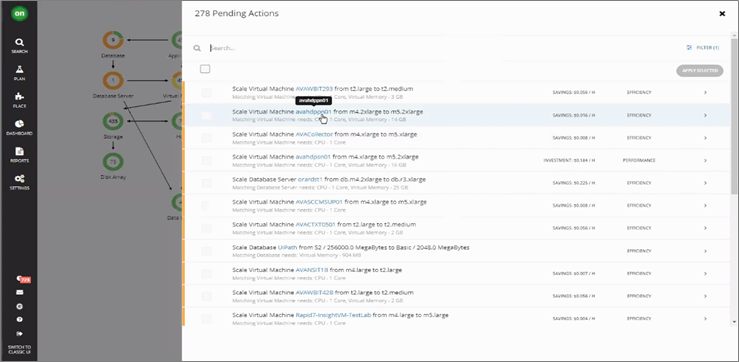Expand details chevron for AVAWBIT293 row
Image resolution: width=739 pixels, height=362 pixels.
(705, 92)
